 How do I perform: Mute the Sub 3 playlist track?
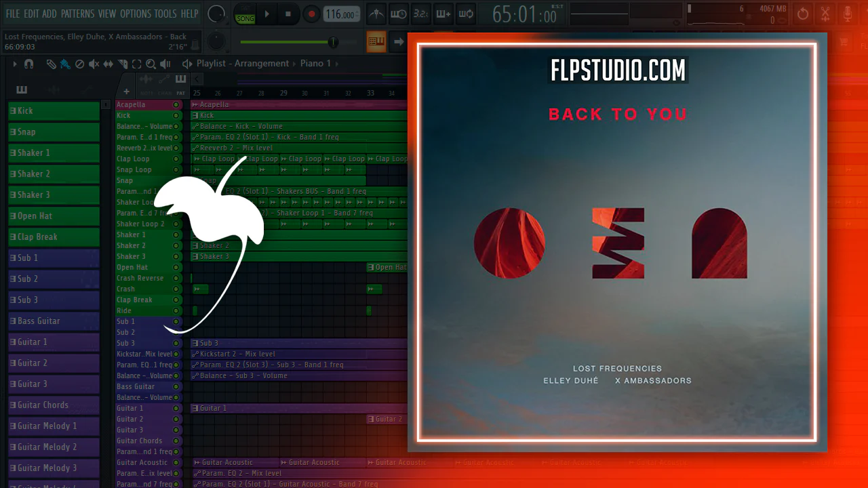pyautogui.click(x=176, y=344)
